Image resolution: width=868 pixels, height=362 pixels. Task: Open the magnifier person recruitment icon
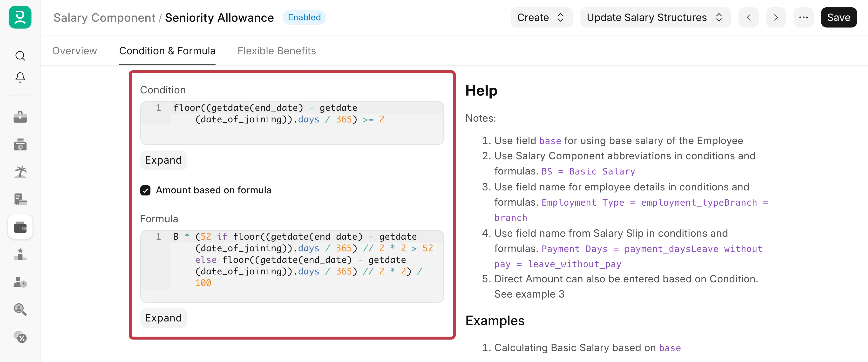point(20,309)
